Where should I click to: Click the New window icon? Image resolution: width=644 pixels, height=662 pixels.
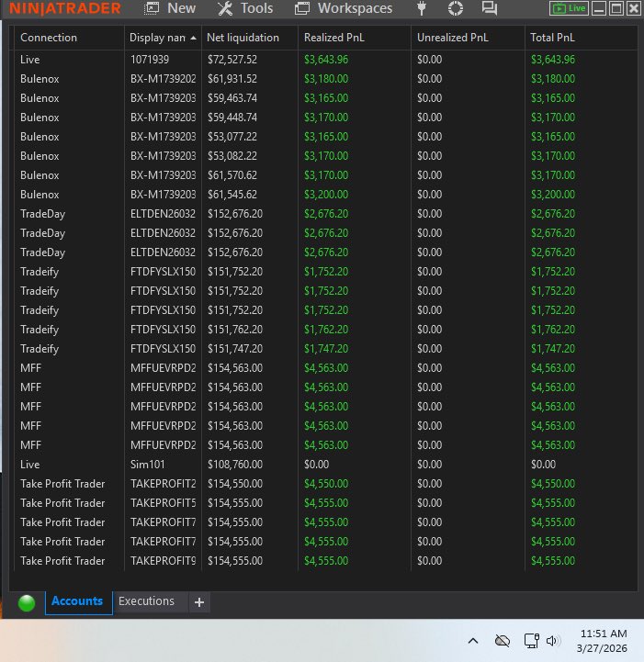152,8
